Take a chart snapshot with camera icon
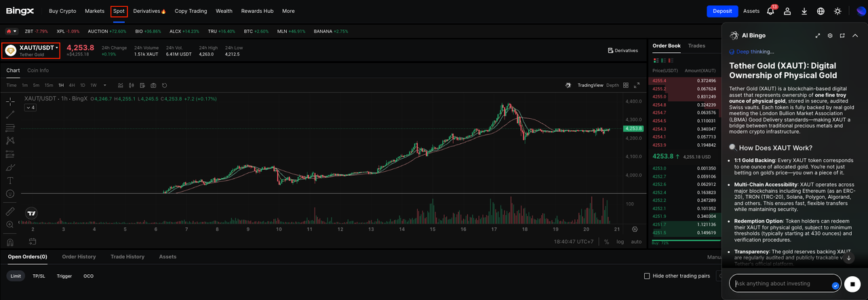This screenshot has width=868, height=300. [153, 86]
